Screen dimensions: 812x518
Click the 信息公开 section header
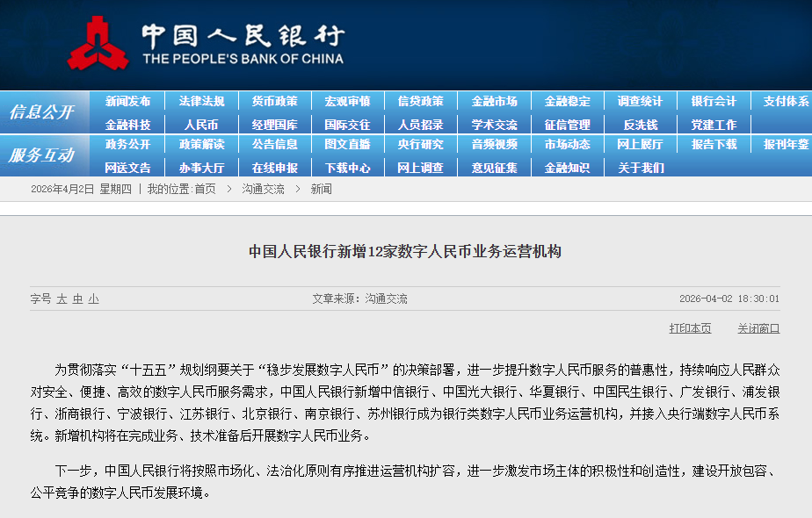(42, 112)
